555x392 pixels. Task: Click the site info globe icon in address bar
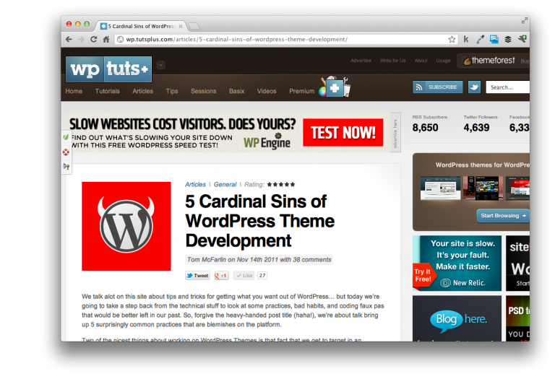pyautogui.click(x=121, y=40)
